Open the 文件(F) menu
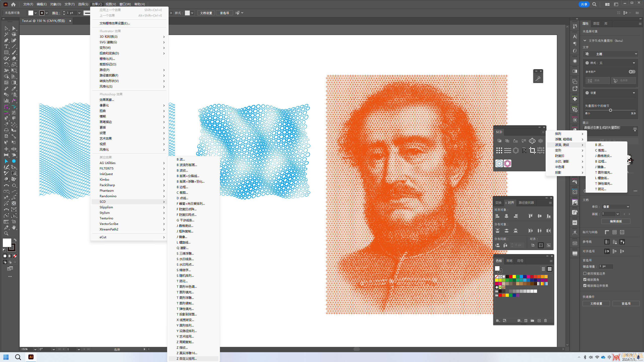 pos(28,4)
